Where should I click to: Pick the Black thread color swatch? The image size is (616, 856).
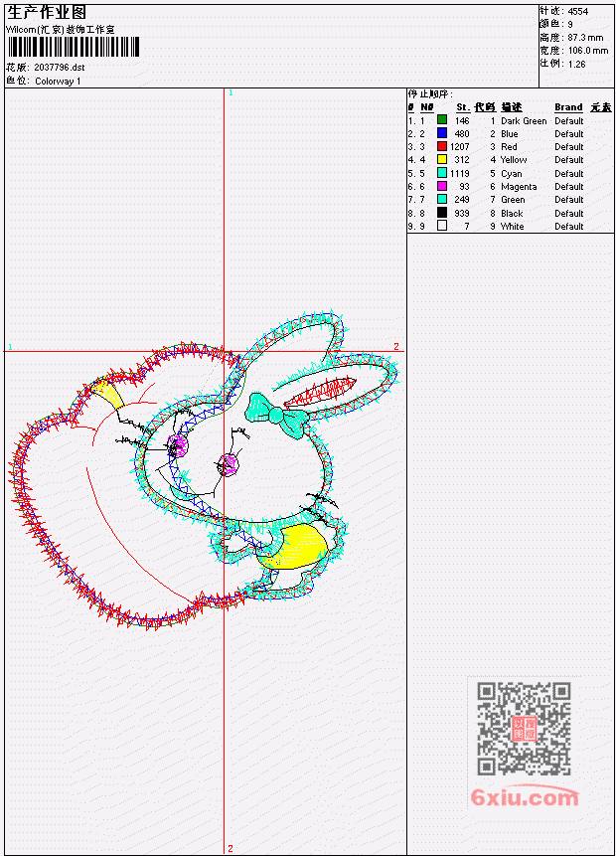[x=442, y=213]
